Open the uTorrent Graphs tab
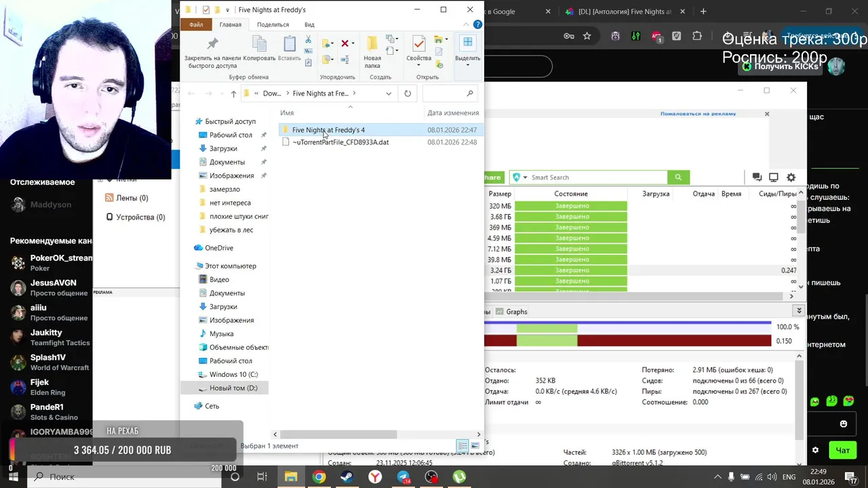 click(x=511, y=312)
